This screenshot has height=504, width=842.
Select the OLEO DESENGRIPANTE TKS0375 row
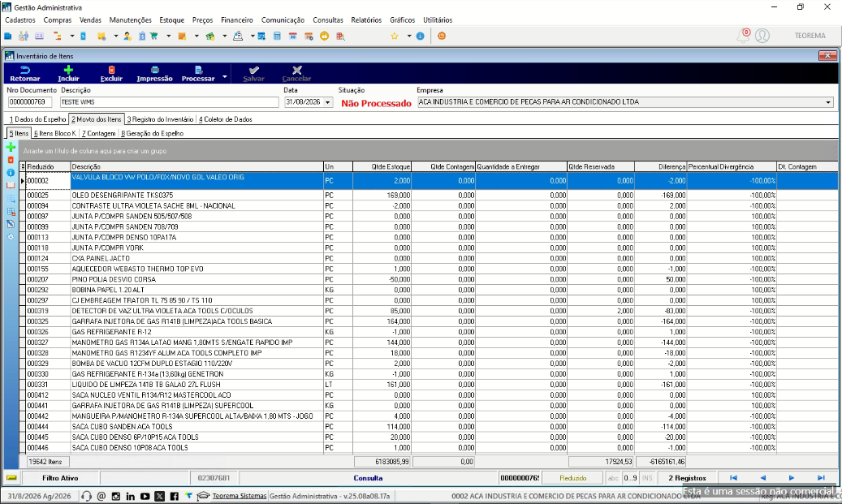click(429, 196)
